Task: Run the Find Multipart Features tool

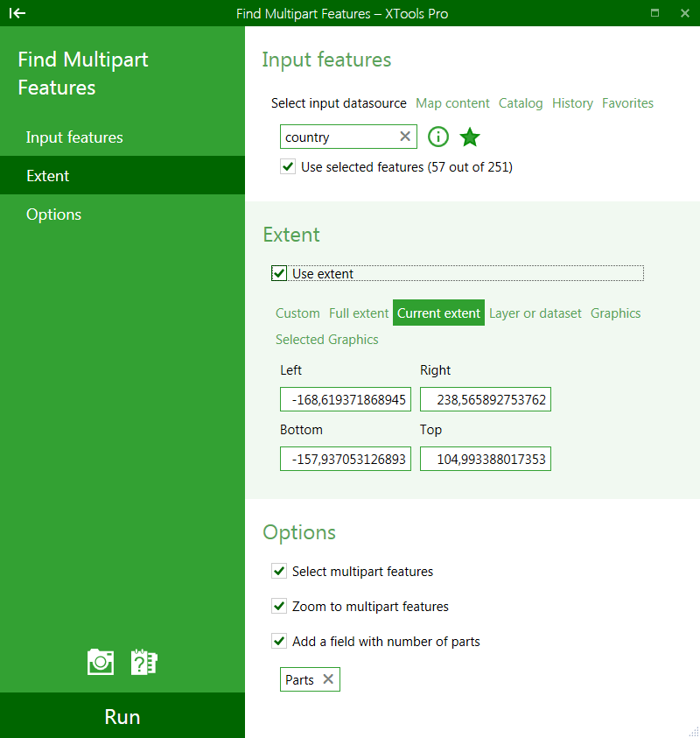Action: click(122, 716)
